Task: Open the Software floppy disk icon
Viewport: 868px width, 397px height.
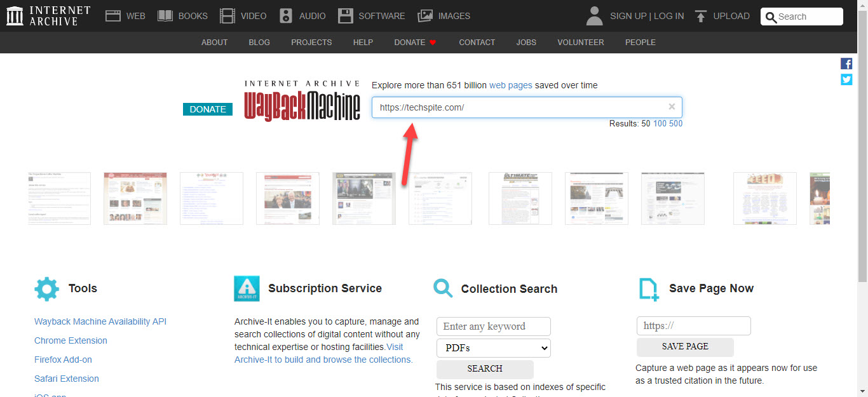Action: coord(345,16)
